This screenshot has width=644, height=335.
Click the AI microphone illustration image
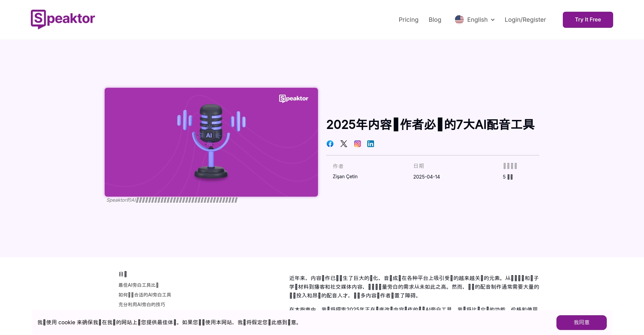(x=211, y=142)
